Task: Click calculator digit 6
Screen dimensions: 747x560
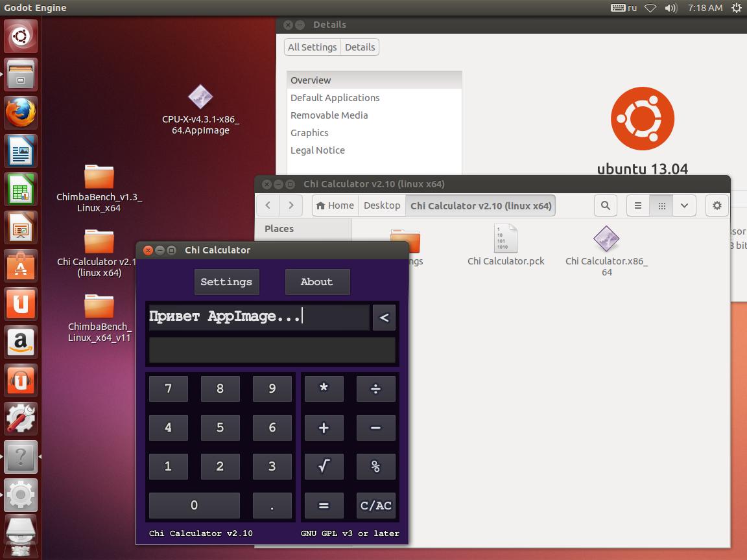Action: (272, 428)
